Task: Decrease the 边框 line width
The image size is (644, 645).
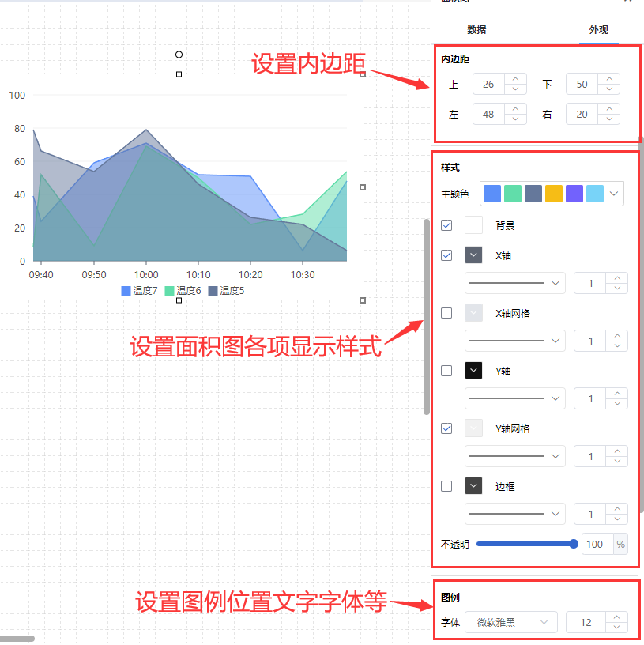Action: (x=617, y=519)
